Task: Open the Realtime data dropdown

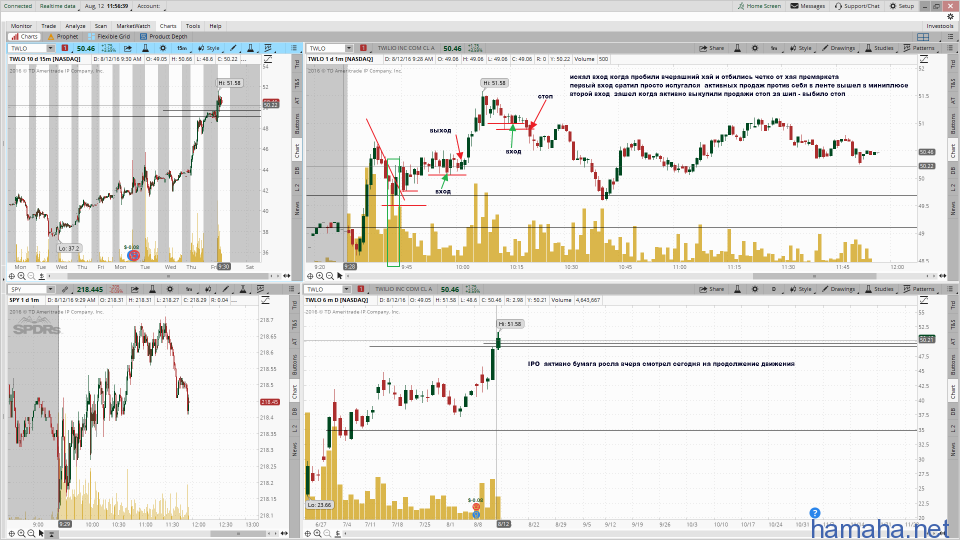Action: coord(58,6)
